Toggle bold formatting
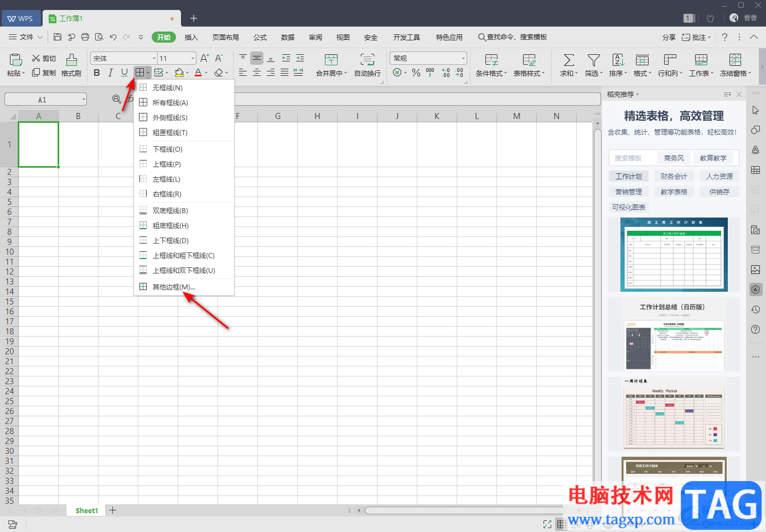The image size is (766, 532). click(97, 73)
